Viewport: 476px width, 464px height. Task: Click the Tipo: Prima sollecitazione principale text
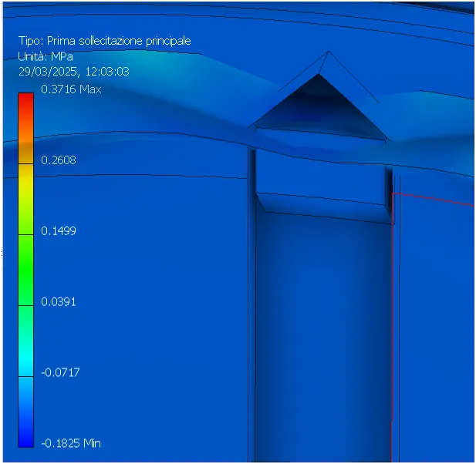coord(105,41)
